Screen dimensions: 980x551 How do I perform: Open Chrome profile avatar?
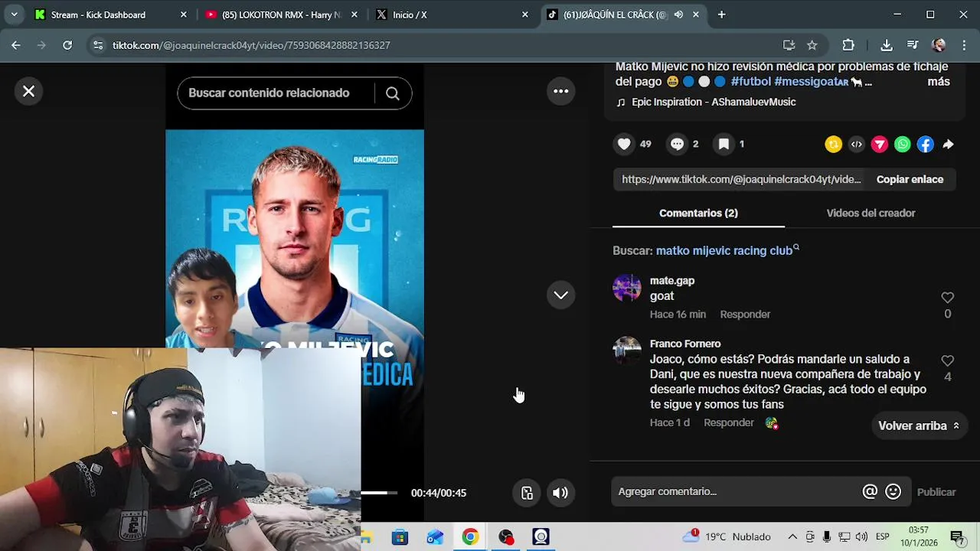[939, 45]
